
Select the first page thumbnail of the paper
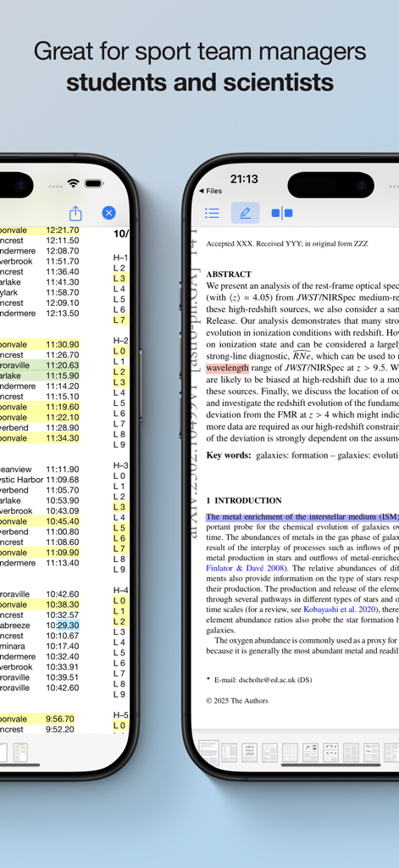(x=208, y=753)
